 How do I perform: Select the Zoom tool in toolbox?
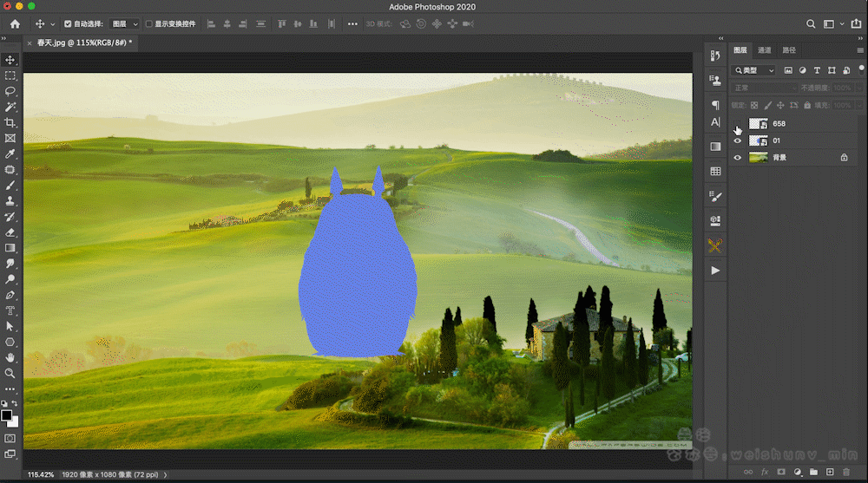click(x=10, y=374)
